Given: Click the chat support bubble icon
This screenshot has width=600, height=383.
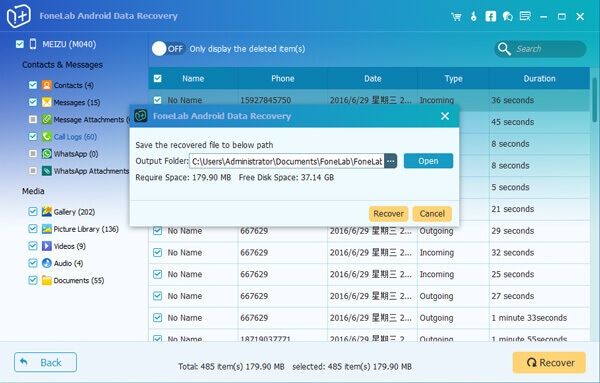Looking at the screenshot, I should pyautogui.click(x=507, y=16).
